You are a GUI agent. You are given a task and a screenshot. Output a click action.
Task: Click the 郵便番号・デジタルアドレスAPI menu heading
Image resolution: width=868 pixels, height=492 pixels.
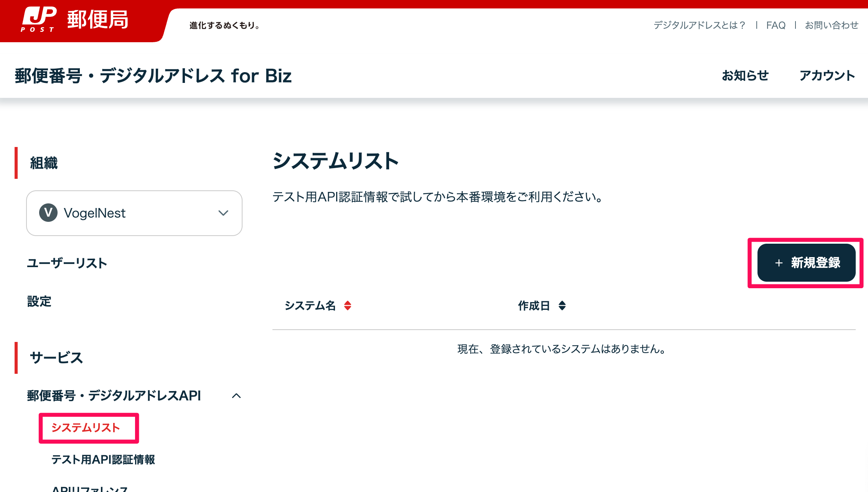click(x=114, y=396)
